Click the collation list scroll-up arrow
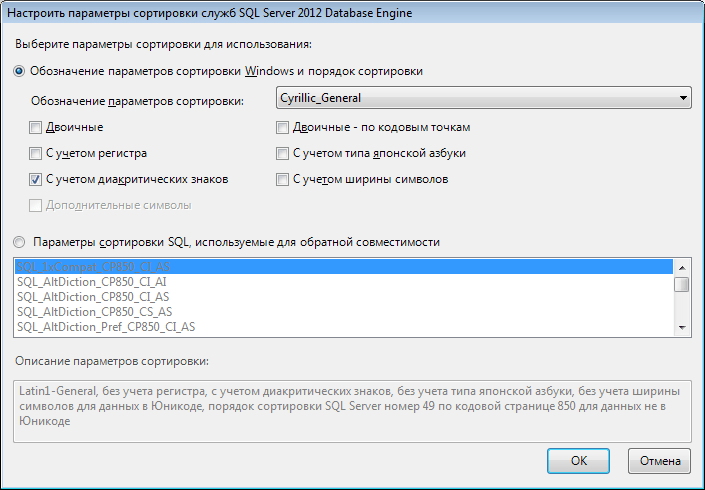 (x=682, y=267)
